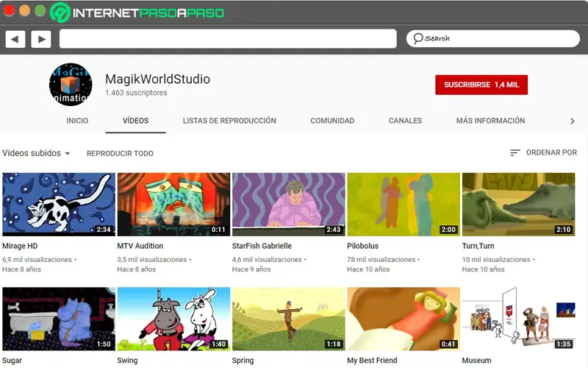Click the MagikWorldStudio channel name
588x368 pixels.
tap(157, 79)
